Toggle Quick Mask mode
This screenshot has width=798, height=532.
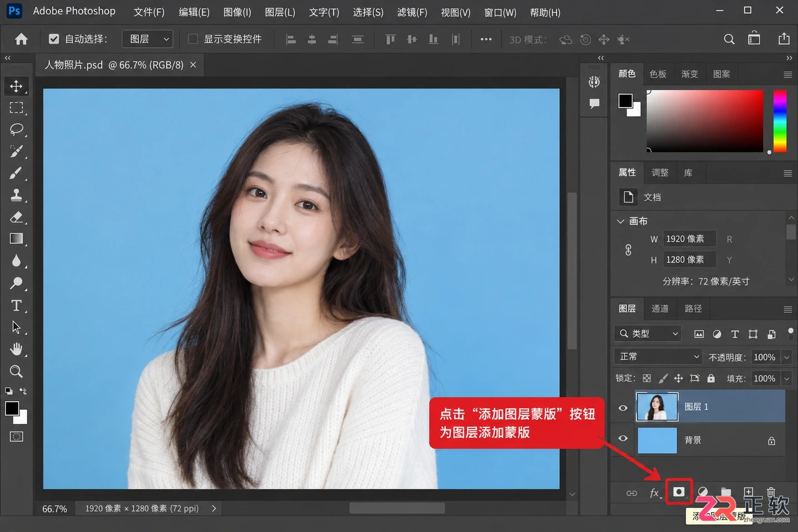(16, 437)
